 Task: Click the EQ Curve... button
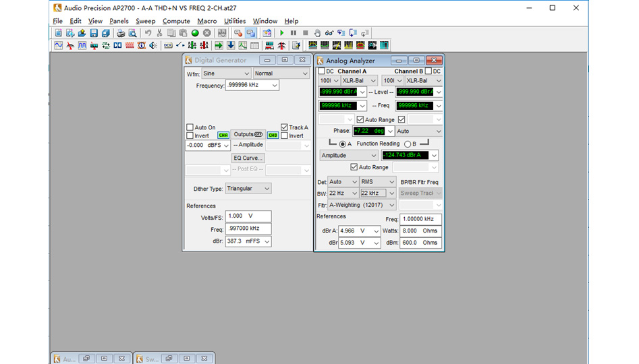coord(248,158)
